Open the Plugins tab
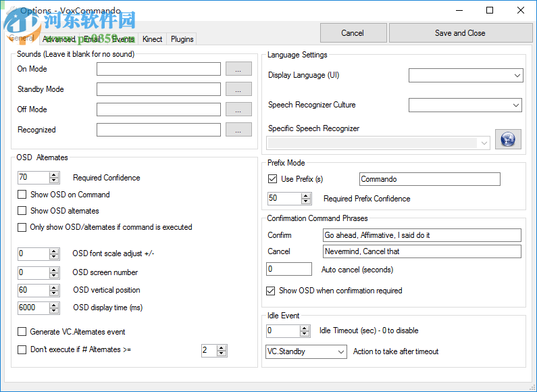 182,39
